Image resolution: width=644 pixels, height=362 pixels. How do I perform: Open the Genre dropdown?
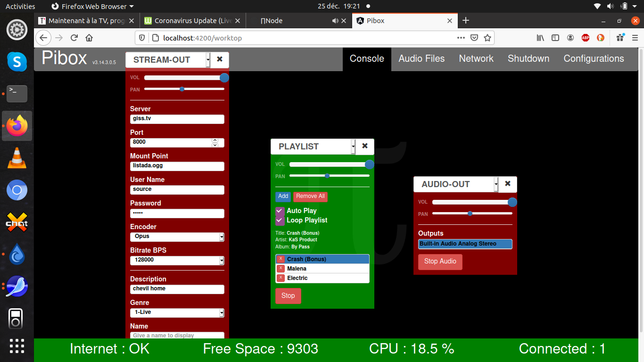tap(177, 313)
